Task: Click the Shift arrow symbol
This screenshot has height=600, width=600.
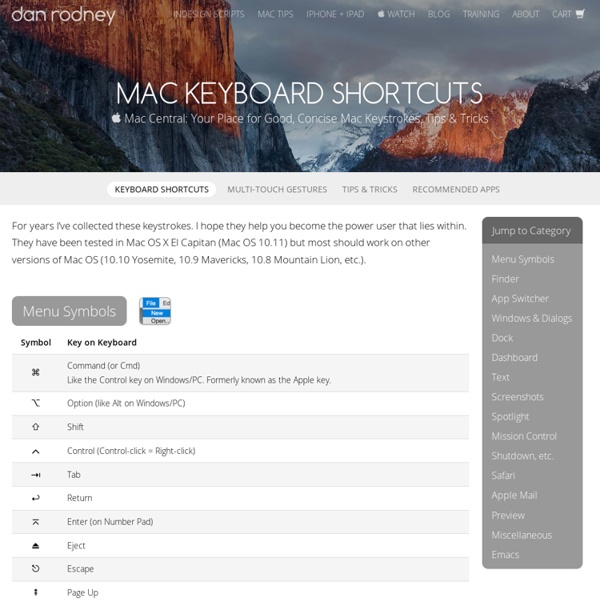Action: (x=36, y=427)
